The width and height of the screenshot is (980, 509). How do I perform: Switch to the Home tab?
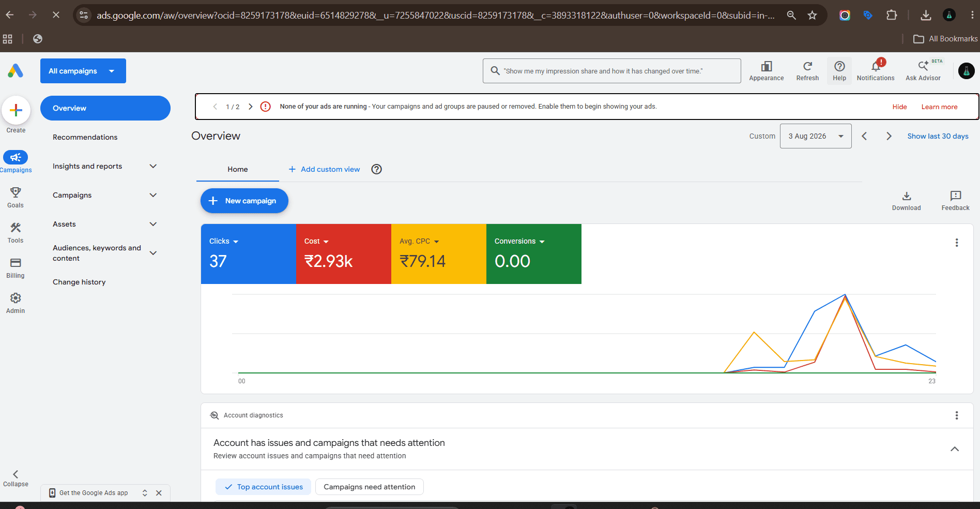pyautogui.click(x=238, y=169)
